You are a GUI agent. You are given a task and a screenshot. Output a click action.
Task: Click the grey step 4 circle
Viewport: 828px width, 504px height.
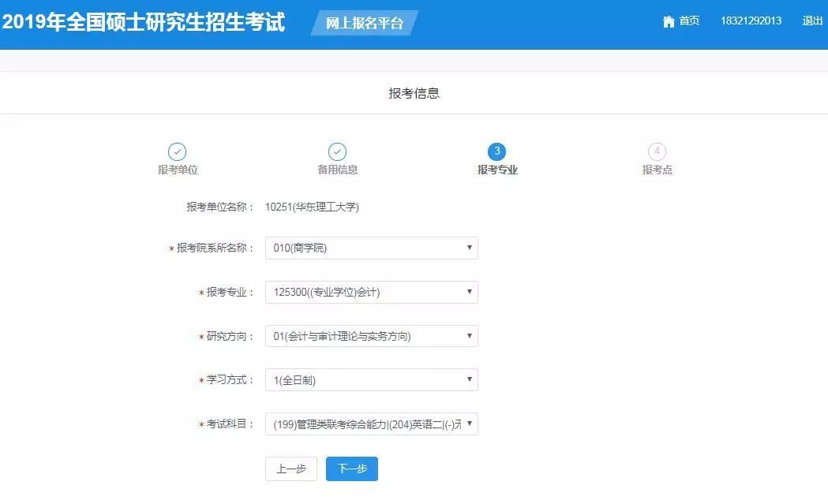657,151
